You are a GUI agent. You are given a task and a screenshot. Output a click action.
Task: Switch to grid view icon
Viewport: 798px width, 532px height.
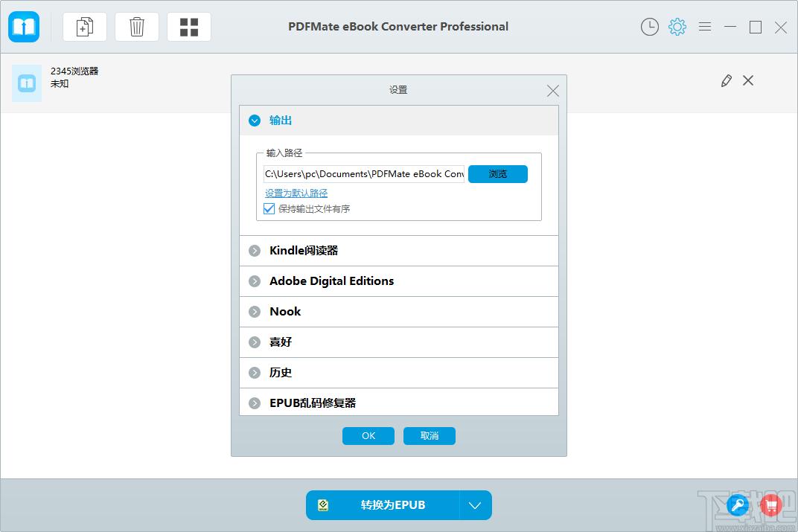189,27
